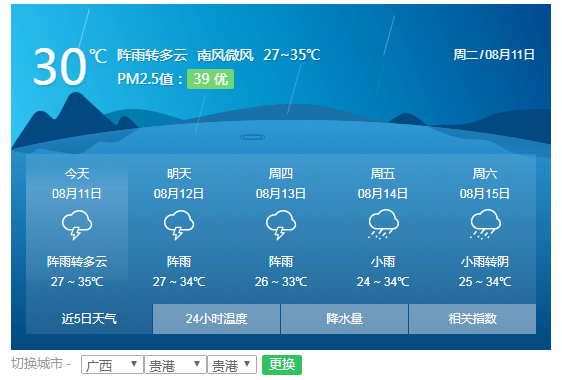Image resolution: width=562 pixels, height=380 pixels.
Task: Select the 相关指数 tab
Action: 472,319
